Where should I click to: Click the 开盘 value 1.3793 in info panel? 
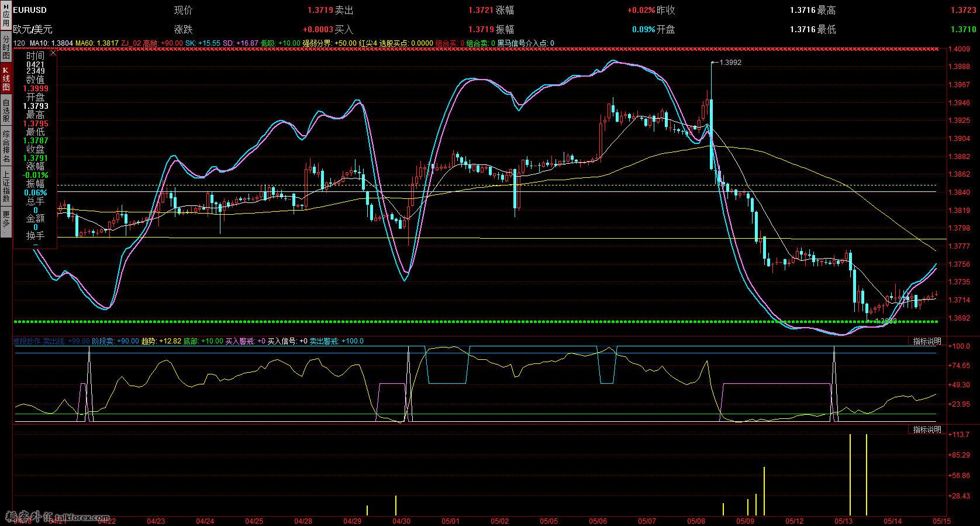36,106
